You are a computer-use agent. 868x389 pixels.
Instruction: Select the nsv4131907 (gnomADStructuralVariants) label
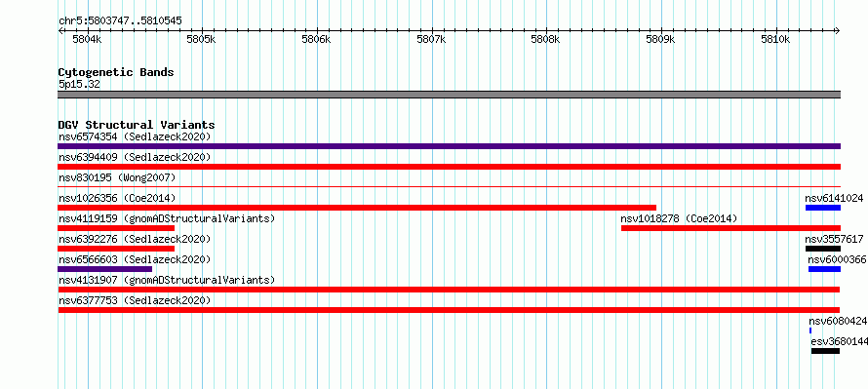point(167,280)
